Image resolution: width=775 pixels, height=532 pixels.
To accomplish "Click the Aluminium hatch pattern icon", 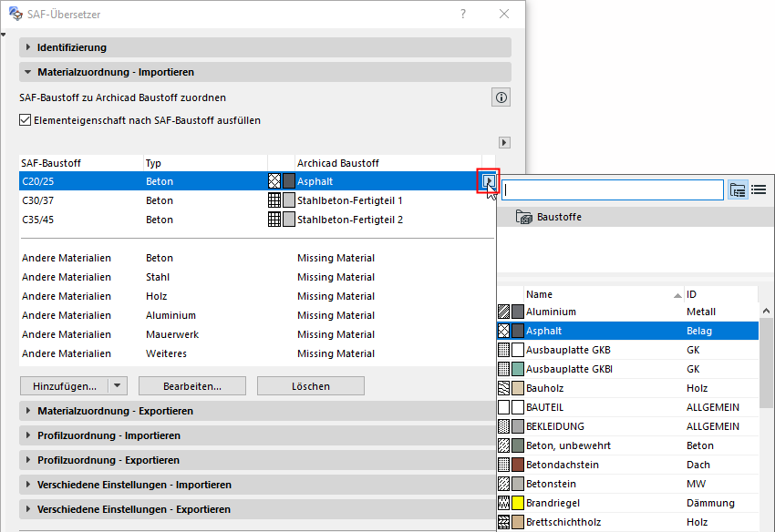I will coord(503,312).
